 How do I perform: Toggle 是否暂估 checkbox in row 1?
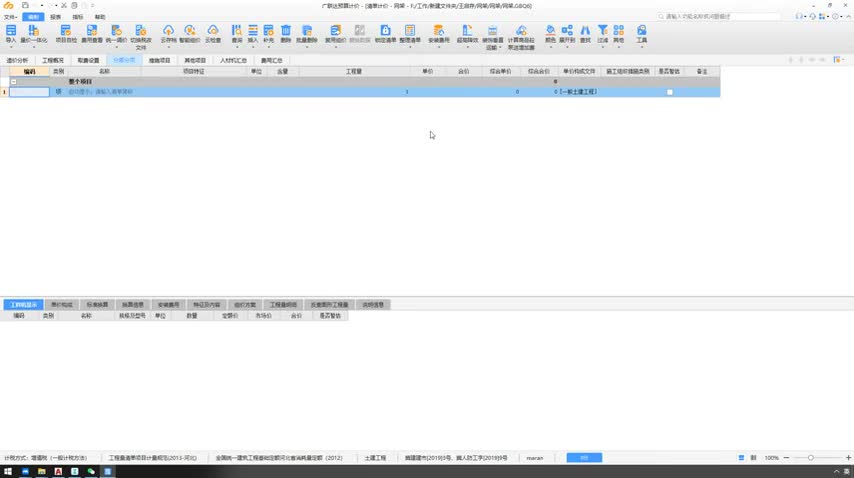click(x=670, y=92)
